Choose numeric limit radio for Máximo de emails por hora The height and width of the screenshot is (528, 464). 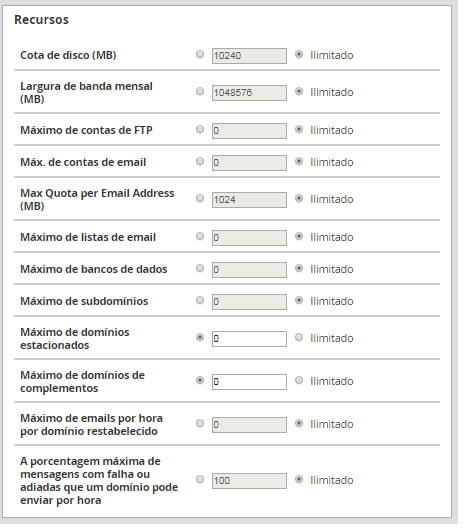click(x=200, y=423)
